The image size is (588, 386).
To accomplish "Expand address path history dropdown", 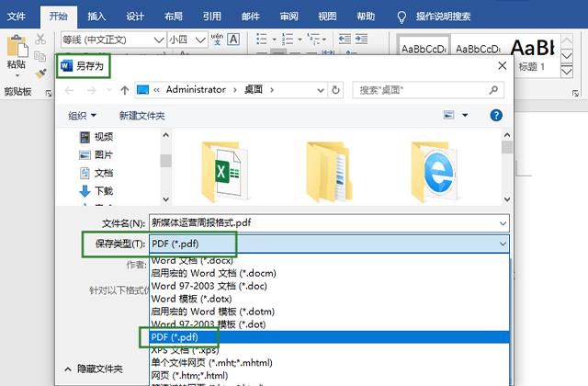I will (x=321, y=90).
